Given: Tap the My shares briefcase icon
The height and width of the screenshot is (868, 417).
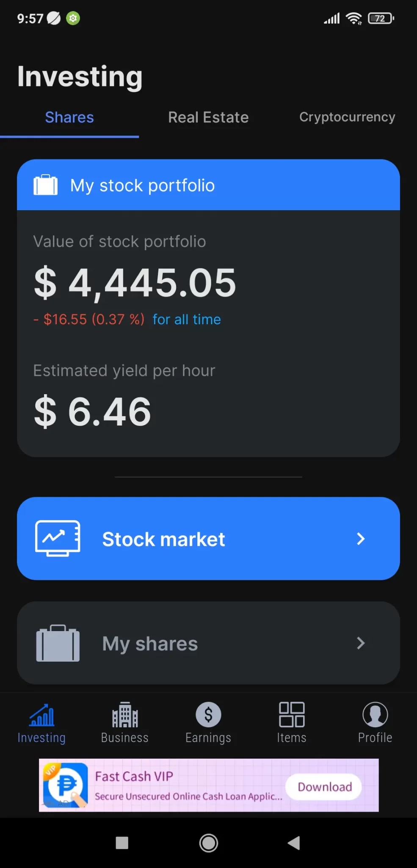Looking at the screenshot, I should pos(58,643).
